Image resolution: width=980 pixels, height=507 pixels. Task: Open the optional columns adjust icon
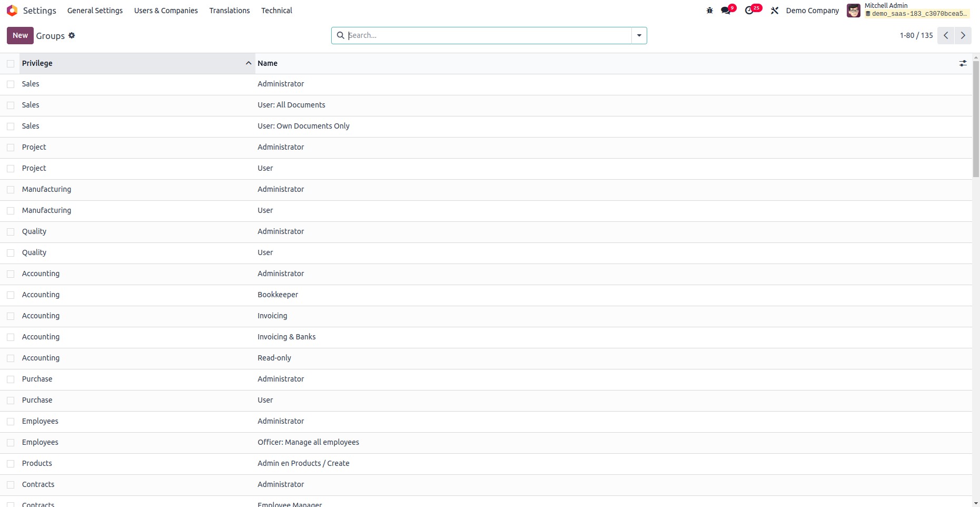[963, 63]
